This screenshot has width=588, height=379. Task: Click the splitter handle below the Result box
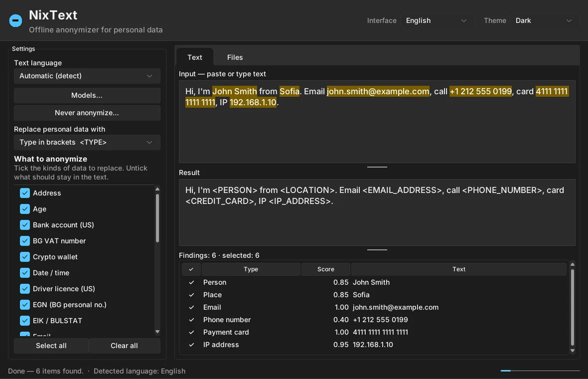tap(377, 249)
